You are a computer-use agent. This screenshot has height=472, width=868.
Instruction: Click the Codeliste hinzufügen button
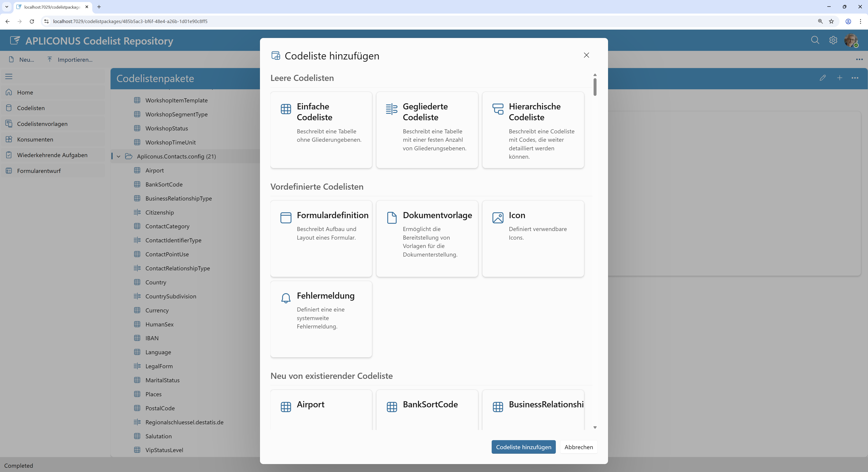click(523, 447)
